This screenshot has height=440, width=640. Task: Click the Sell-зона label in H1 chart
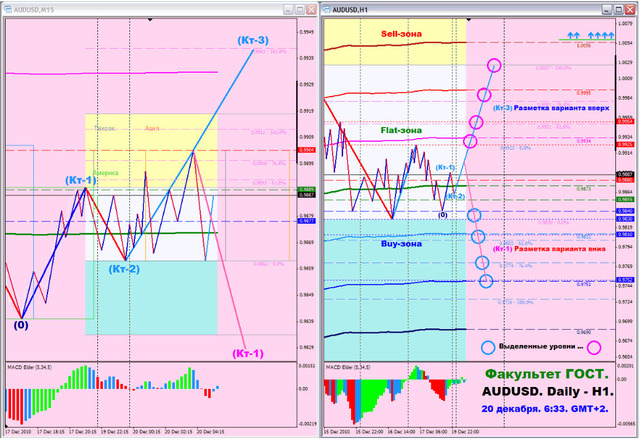pyautogui.click(x=401, y=34)
